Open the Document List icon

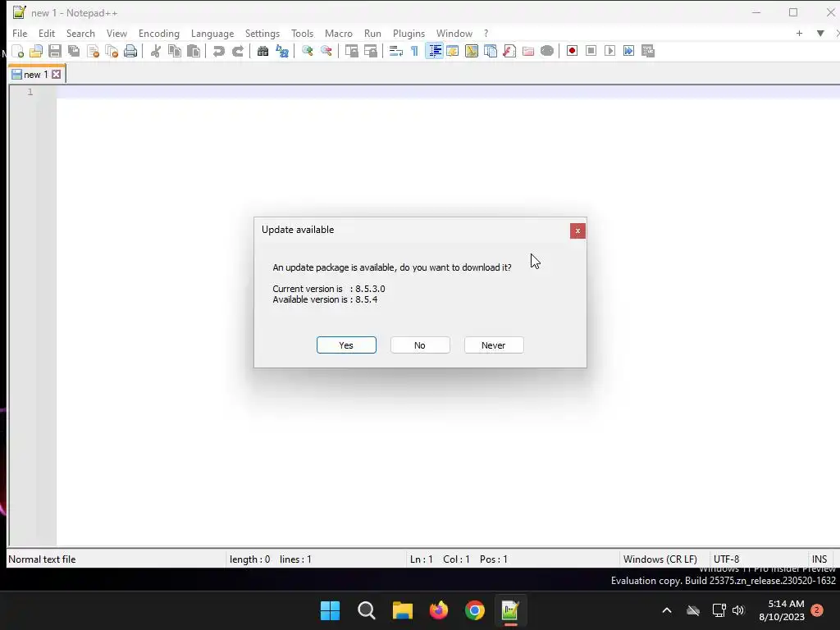click(491, 51)
